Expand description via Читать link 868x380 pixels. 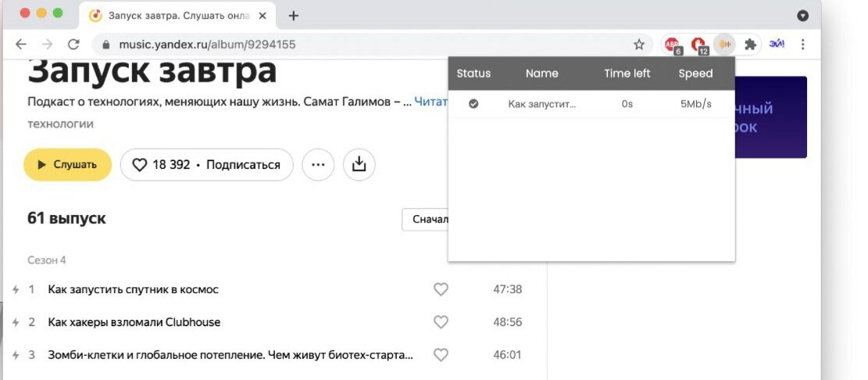(430, 102)
